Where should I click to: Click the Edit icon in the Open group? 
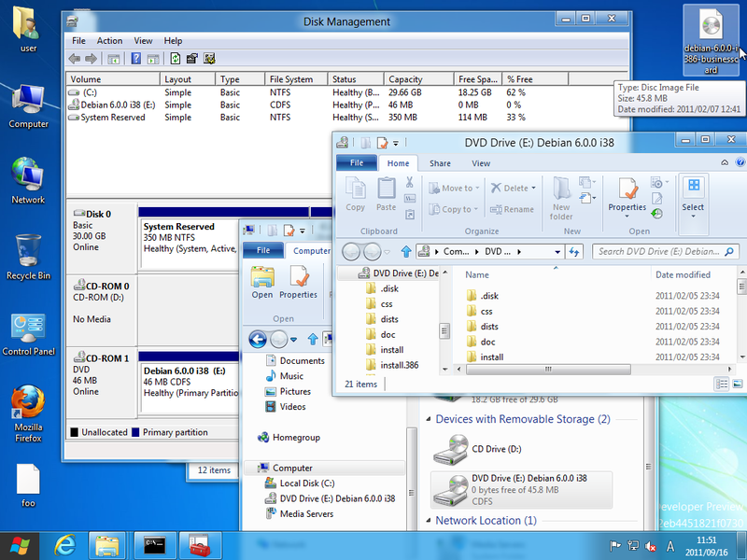coord(657,198)
